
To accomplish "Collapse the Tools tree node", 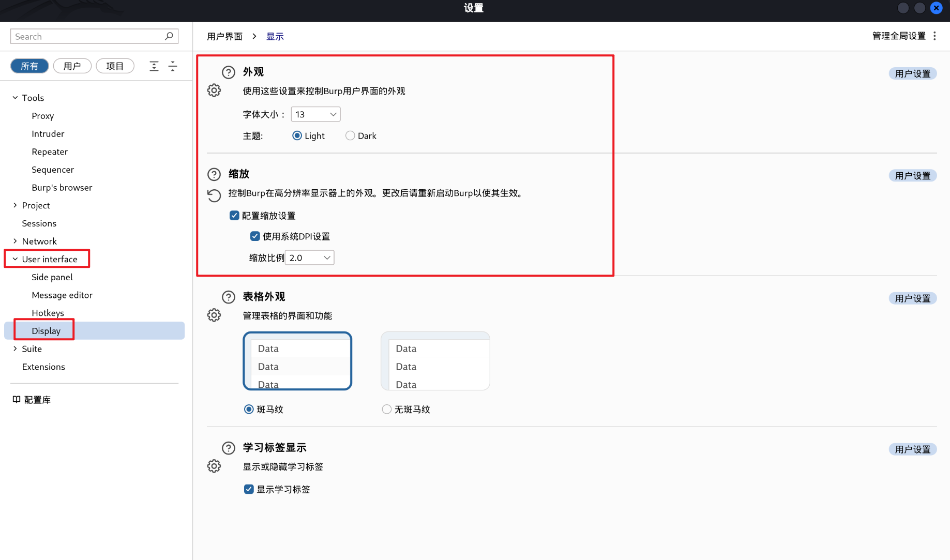I will click(x=15, y=97).
